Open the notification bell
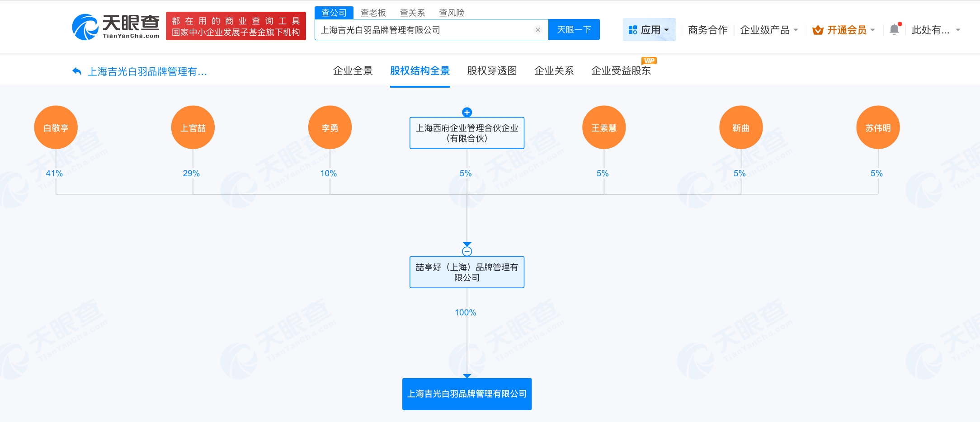 (894, 30)
